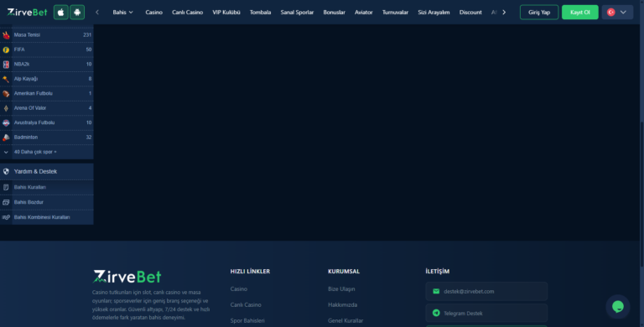Open the language selector dropdown arrow
This screenshot has height=327, width=644.
pos(623,13)
